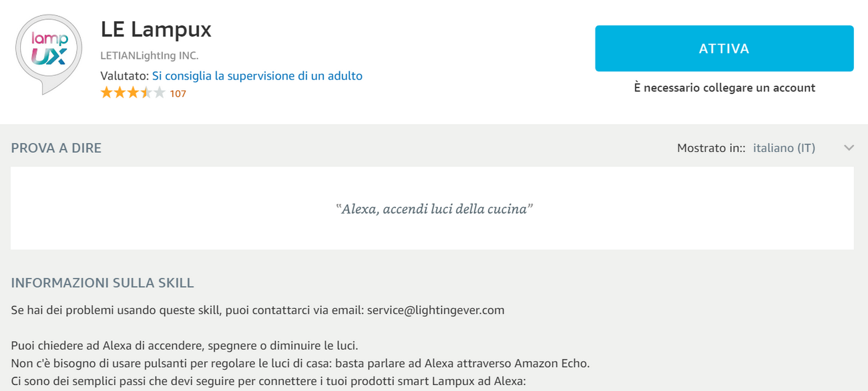This screenshot has width=868, height=391.
Task: Expand the language chevron arrow
Action: (x=849, y=148)
